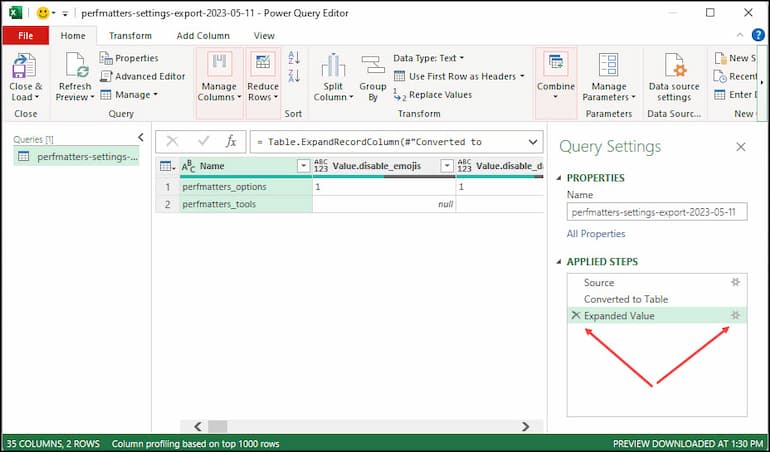Switch to the Add Column tab
The image size is (770, 452).
(203, 35)
